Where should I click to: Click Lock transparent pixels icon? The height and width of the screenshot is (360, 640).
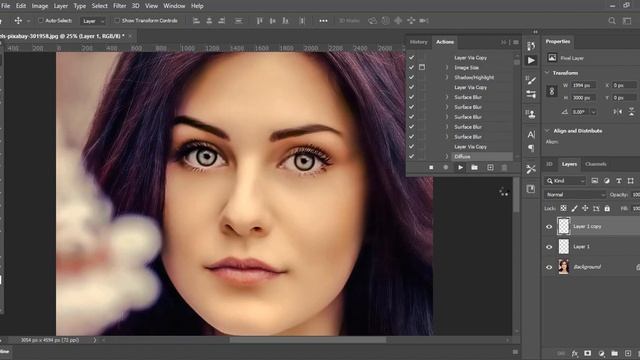pos(563,209)
